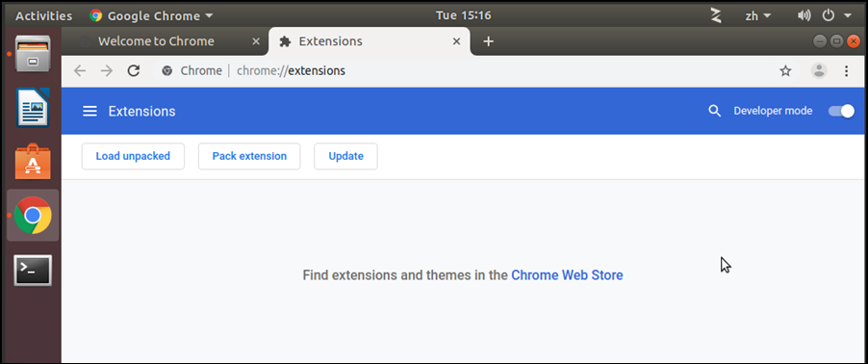
Task: Open the Chrome profile avatar icon
Action: pyautogui.click(x=819, y=71)
